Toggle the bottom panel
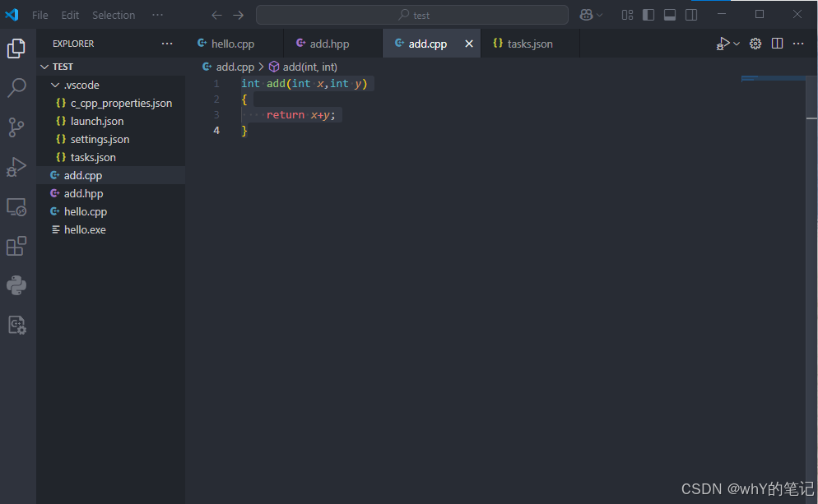Viewport: 818px width, 504px height. pyautogui.click(x=670, y=15)
